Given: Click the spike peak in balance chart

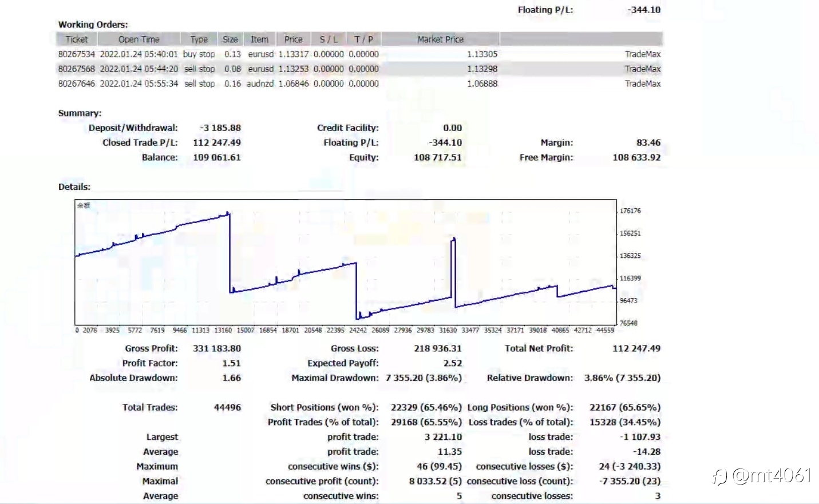Looking at the screenshot, I should (454, 238).
